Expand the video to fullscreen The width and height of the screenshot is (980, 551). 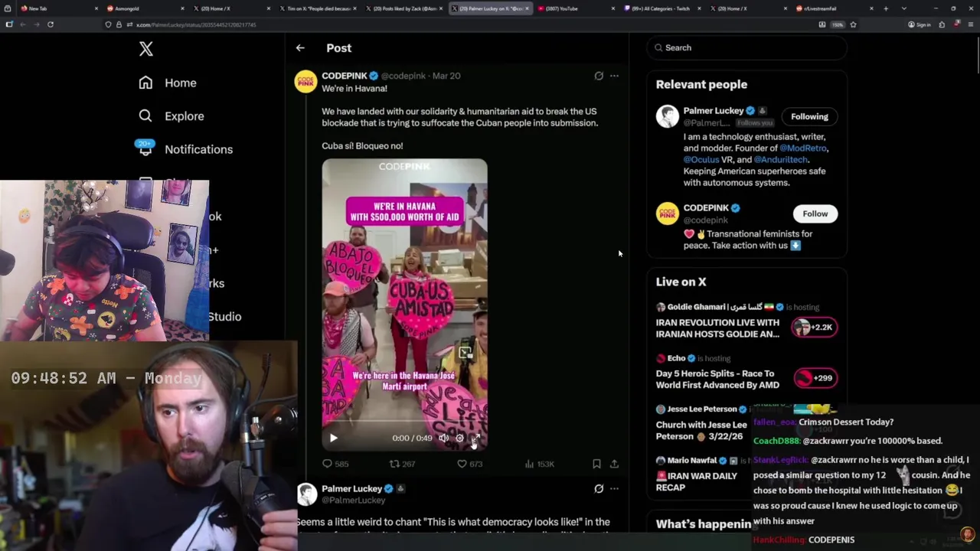tap(475, 438)
